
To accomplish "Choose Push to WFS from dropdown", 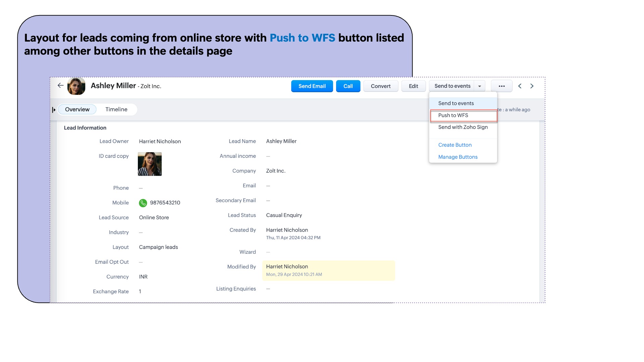I will tap(453, 115).
